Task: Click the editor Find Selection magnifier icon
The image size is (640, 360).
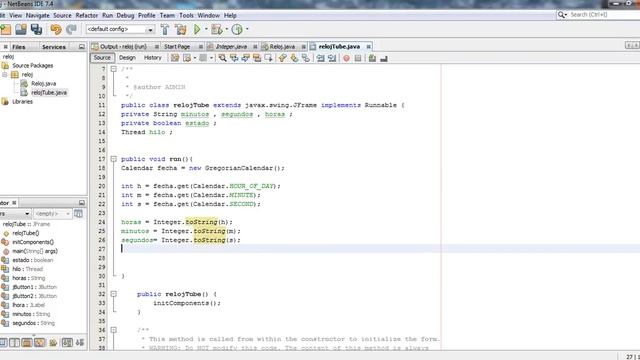Action: pos(222,58)
